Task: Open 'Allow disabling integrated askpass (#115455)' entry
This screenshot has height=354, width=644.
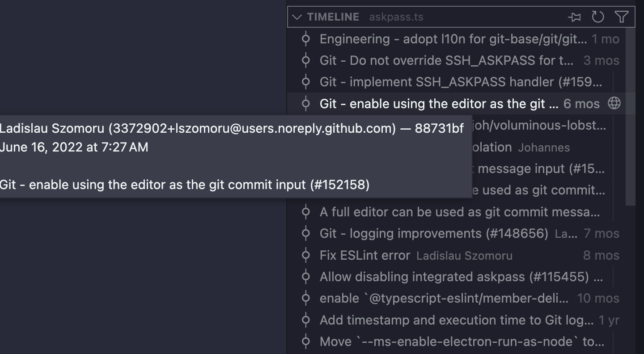Action: coord(447,277)
